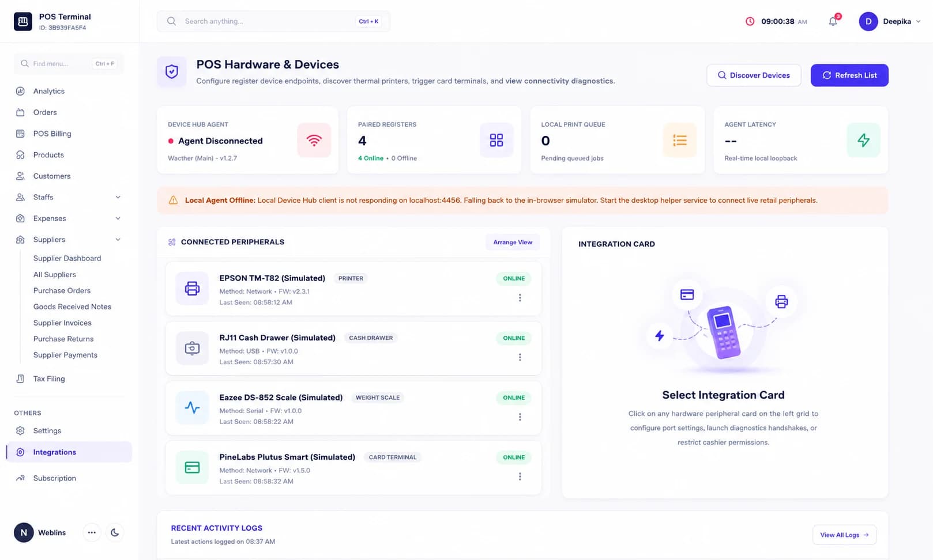The height and width of the screenshot is (560, 933).
Task: Open options menu for RJ11 Cash Drawer
Action: pyautogui.click(x=520, y=357)
